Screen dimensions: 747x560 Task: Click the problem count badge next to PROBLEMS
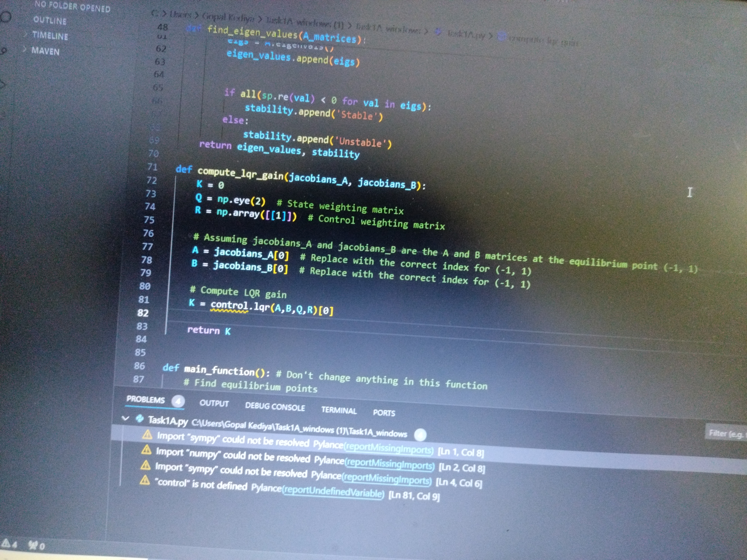coord(178,401)
